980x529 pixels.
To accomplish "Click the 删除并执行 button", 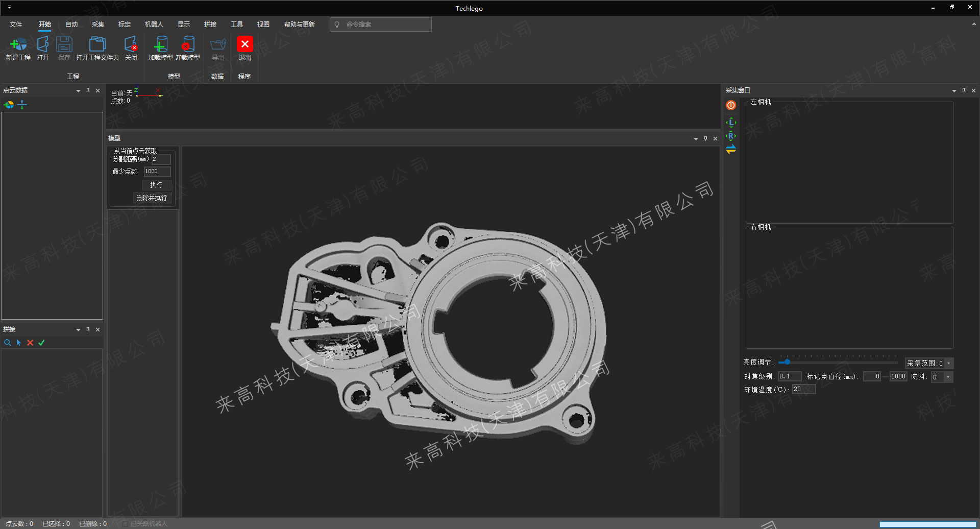I will click(152, 198).
